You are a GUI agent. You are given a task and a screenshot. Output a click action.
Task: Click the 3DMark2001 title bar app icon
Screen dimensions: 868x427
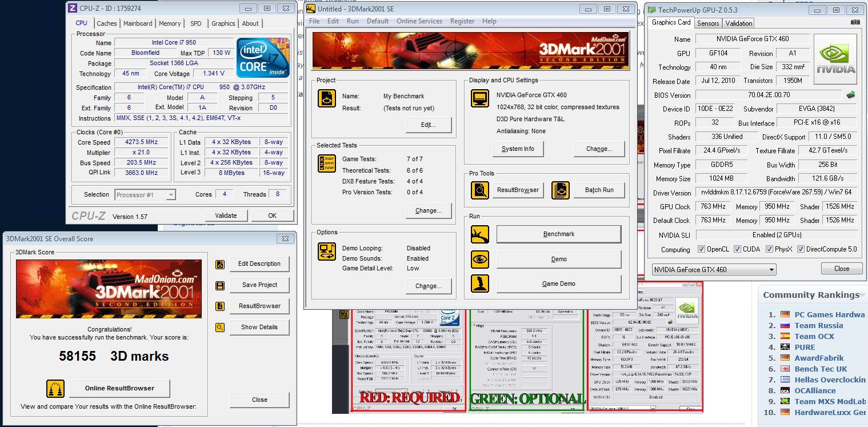[x=311, y=9]
